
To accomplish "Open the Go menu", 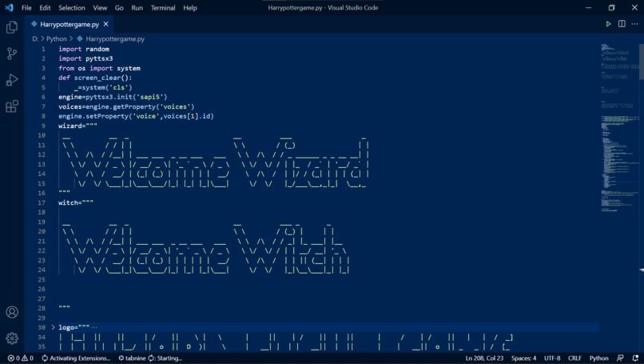I will [119, 7].
